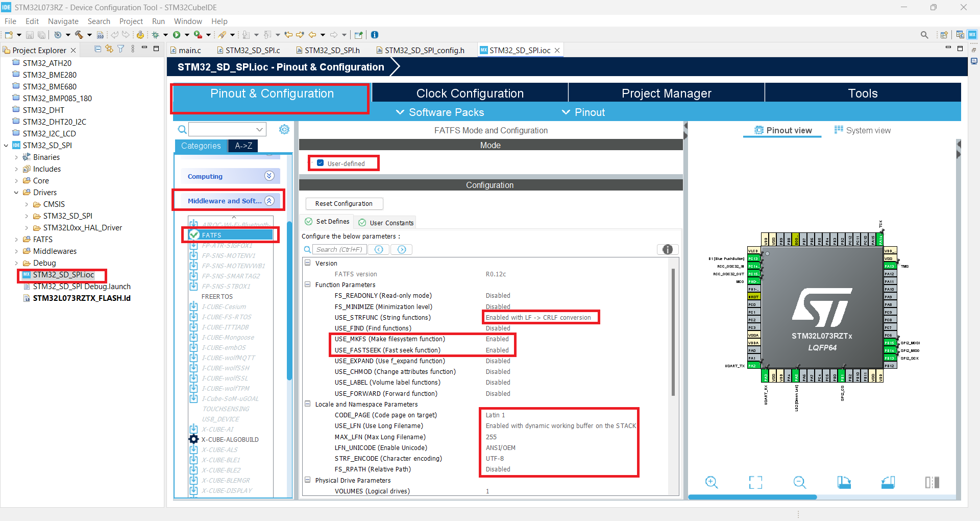Focus the parameter Search (Ctrl+F) field

click(339, 249)
